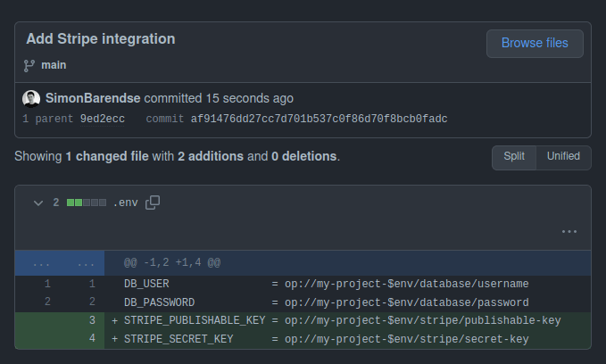Expand hidden lines via left ellipsis gutter
Viewport: 606px width, 364px height.
[x=41, y=263]
